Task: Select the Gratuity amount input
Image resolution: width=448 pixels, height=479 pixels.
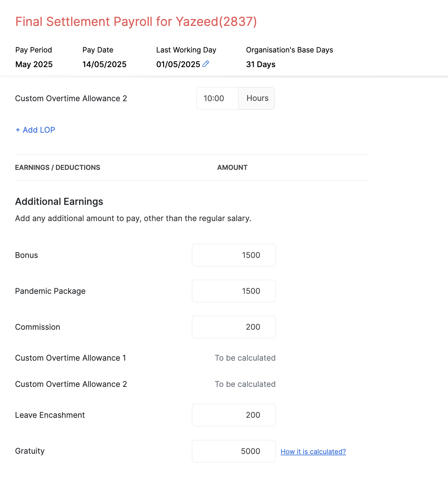Action: [234, 451]
